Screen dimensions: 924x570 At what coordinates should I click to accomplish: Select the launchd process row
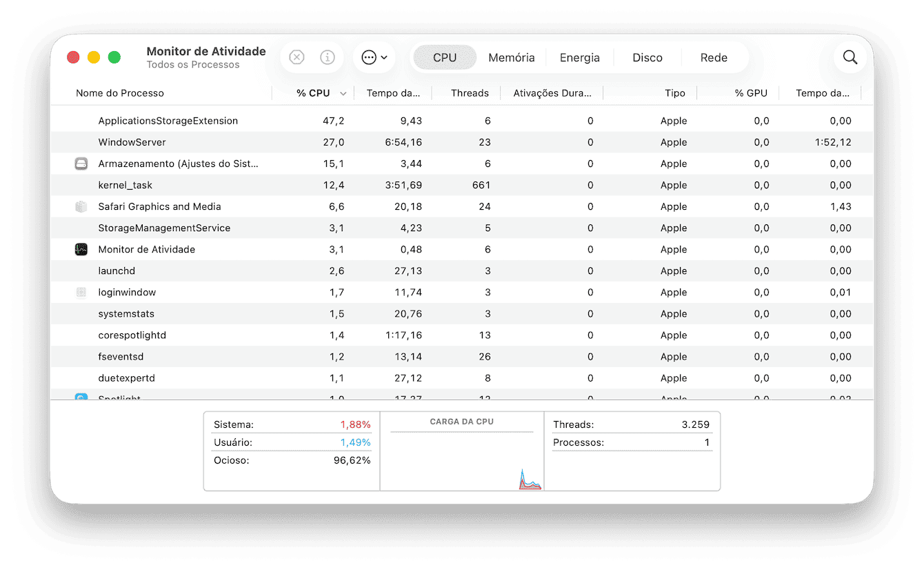462,271
